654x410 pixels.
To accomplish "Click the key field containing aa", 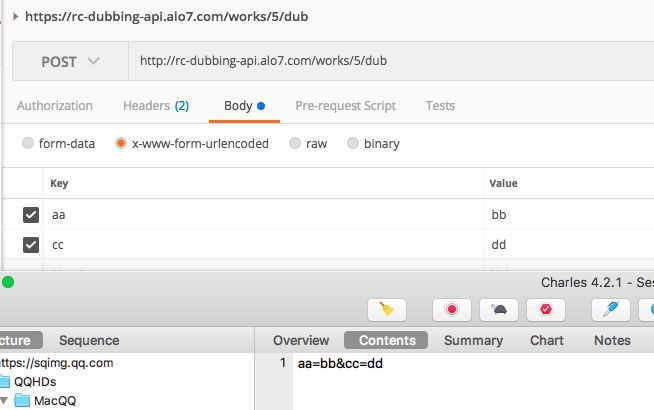I will pos(264,214).
